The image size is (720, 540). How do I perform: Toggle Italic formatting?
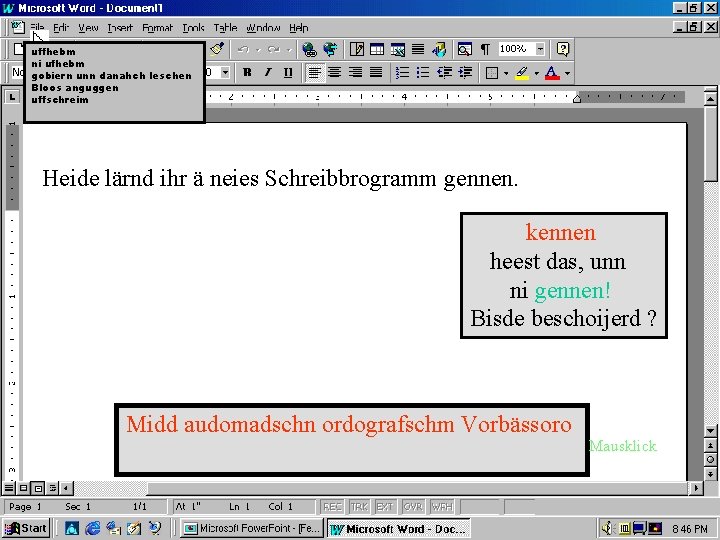click(268, 73)
